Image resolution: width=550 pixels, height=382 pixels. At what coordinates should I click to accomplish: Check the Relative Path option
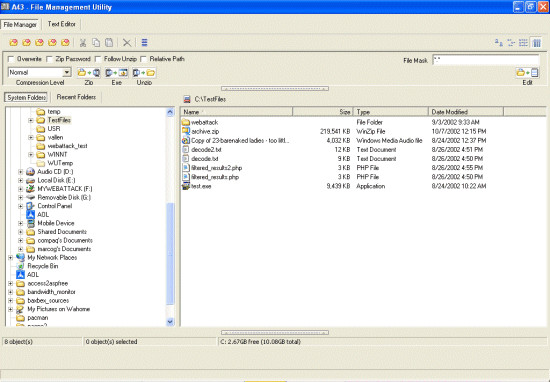pyautogui.click(x=143, y=59)
